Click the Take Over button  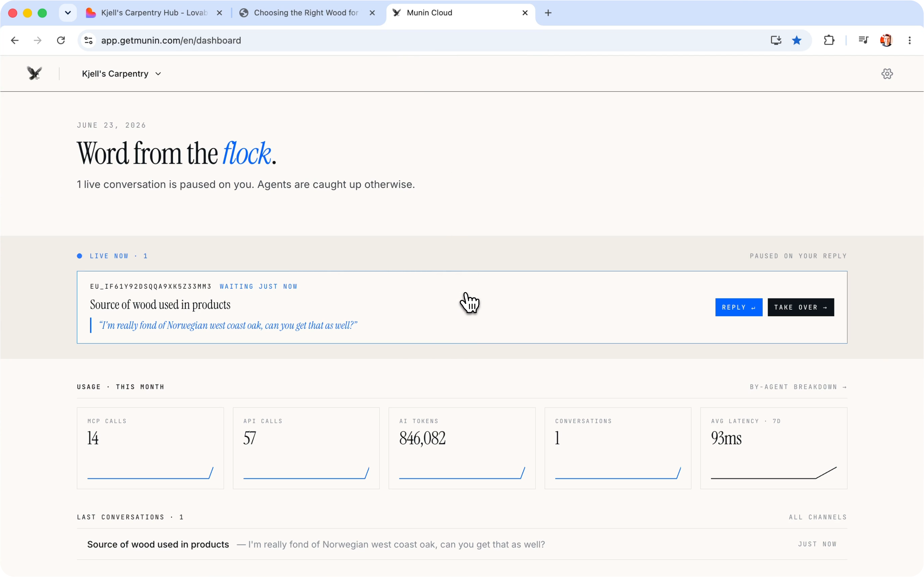click(x=800, y=307)
